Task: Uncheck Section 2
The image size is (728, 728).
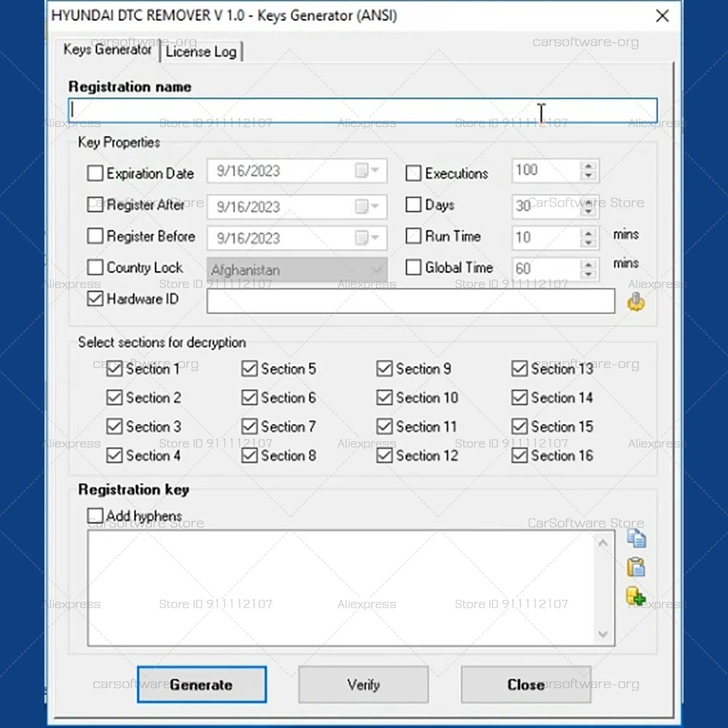Action: tap(114, 397)
